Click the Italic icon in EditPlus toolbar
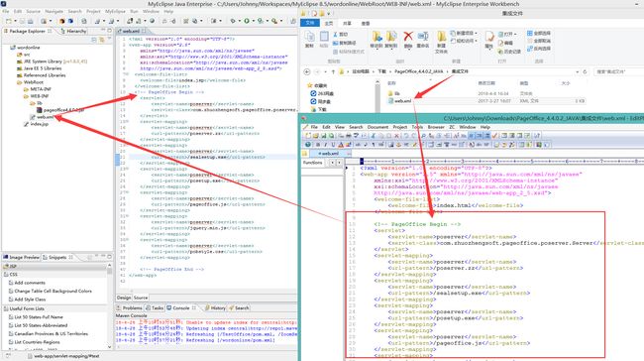 (325, 145)
